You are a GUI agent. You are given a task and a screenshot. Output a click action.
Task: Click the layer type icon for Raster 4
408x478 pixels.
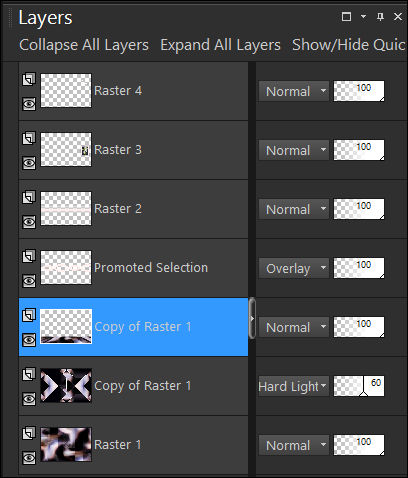(x=29, y=80)
